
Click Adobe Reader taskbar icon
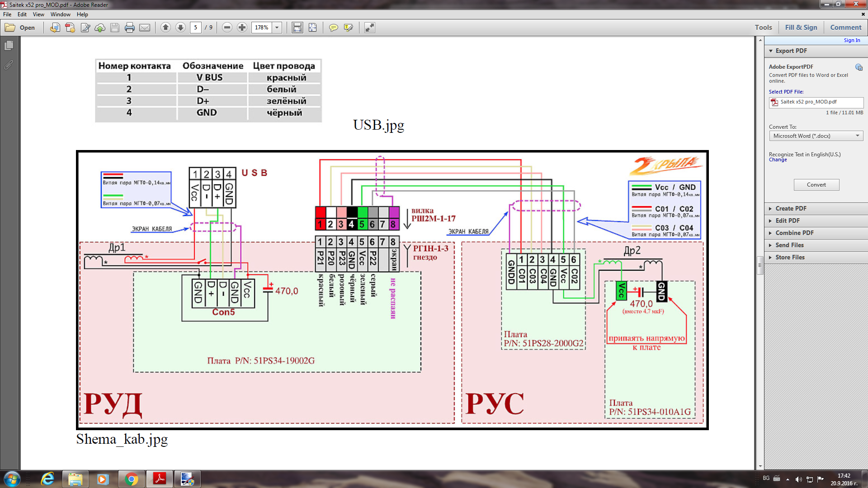pyautogui.click(x=160, y=479)
